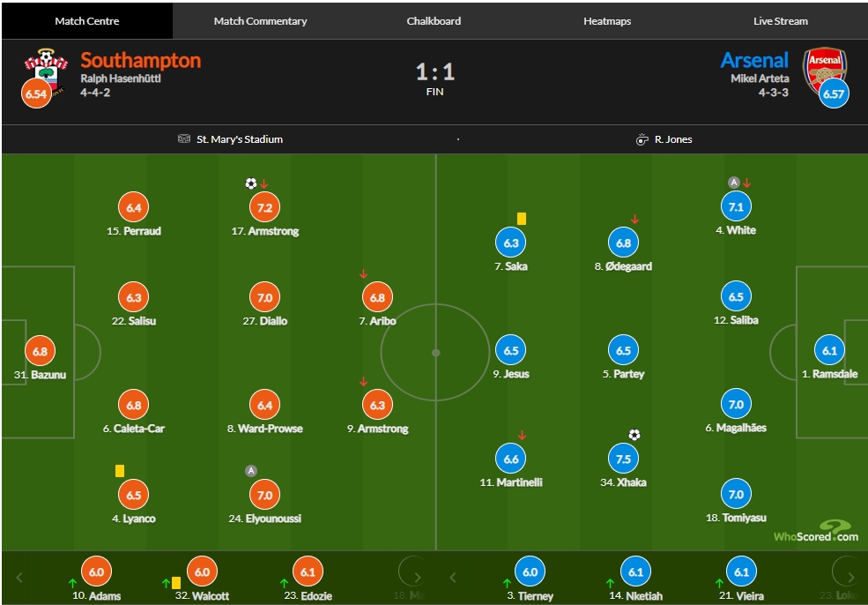Click the goal ball icon above Xhaka

click(634, 435)
